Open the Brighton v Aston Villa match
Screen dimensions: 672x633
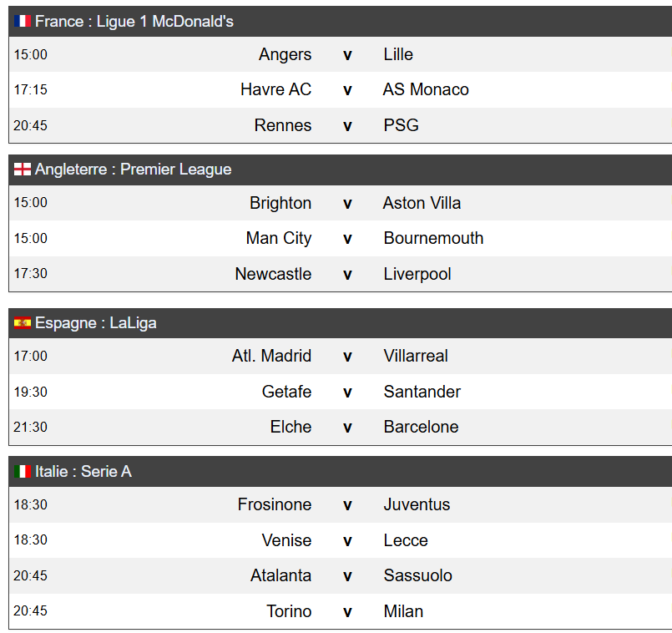(341, 203)
